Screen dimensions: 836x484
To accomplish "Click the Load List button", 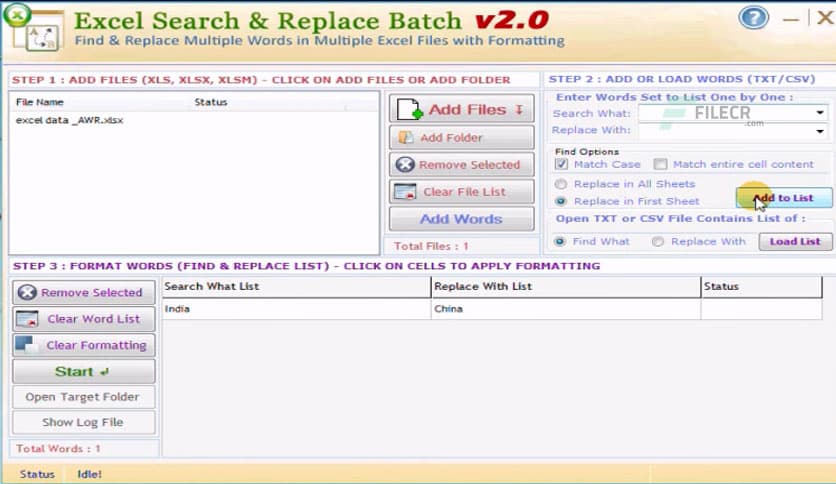I will point(795,241).
